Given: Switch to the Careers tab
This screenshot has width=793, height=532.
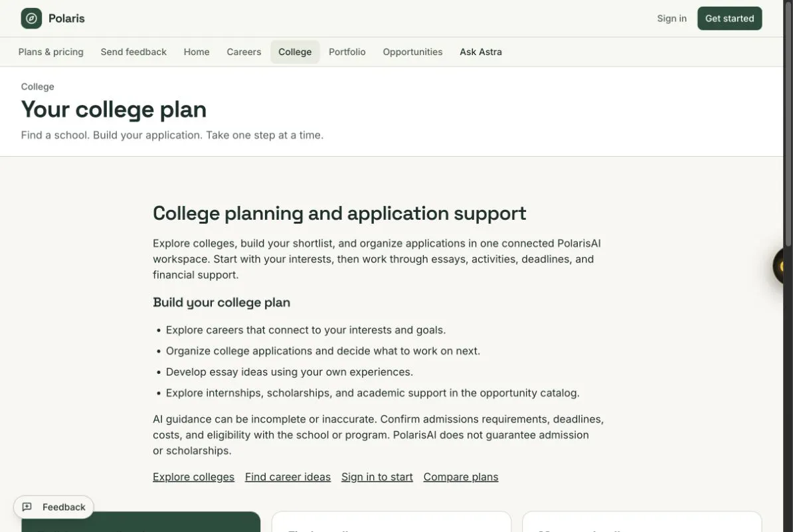Looking at the screenshot, I should (x=244, y=52).
